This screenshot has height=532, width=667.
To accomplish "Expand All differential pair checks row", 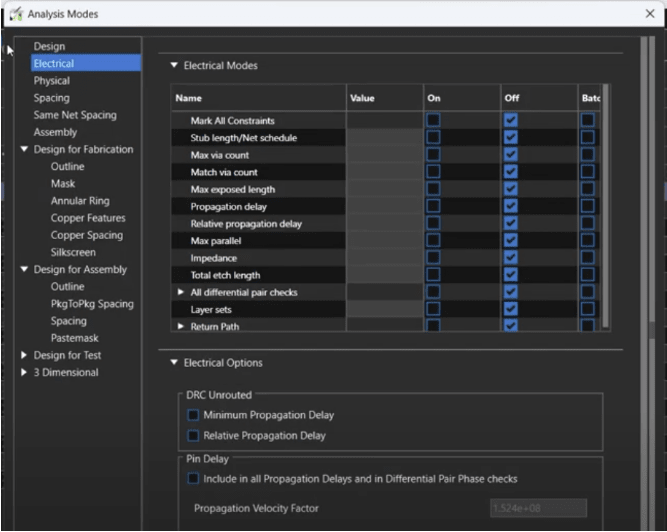I will (x=181, y=292).
